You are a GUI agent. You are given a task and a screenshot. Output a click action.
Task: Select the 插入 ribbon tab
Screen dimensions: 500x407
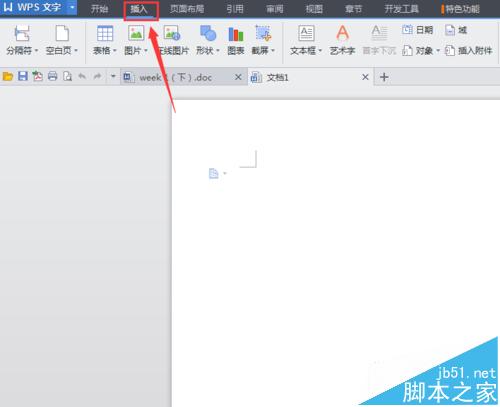click(139, 9)
